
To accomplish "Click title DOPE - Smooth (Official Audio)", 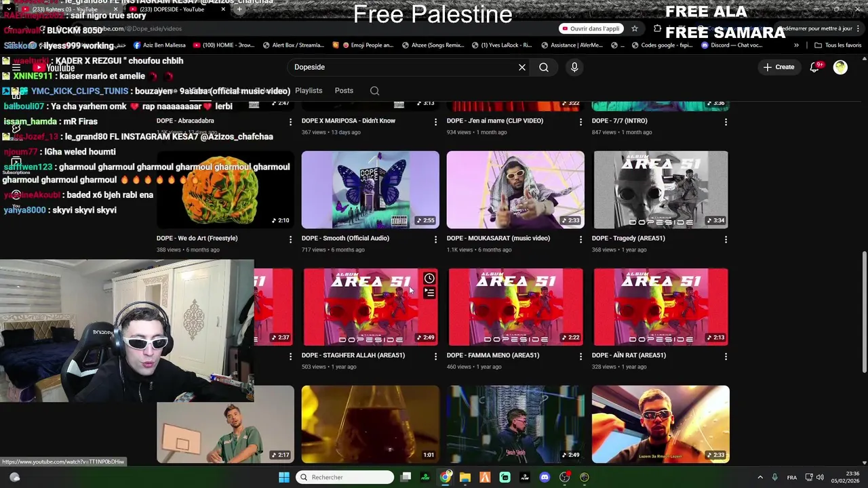I will click(x=345, y=238).
